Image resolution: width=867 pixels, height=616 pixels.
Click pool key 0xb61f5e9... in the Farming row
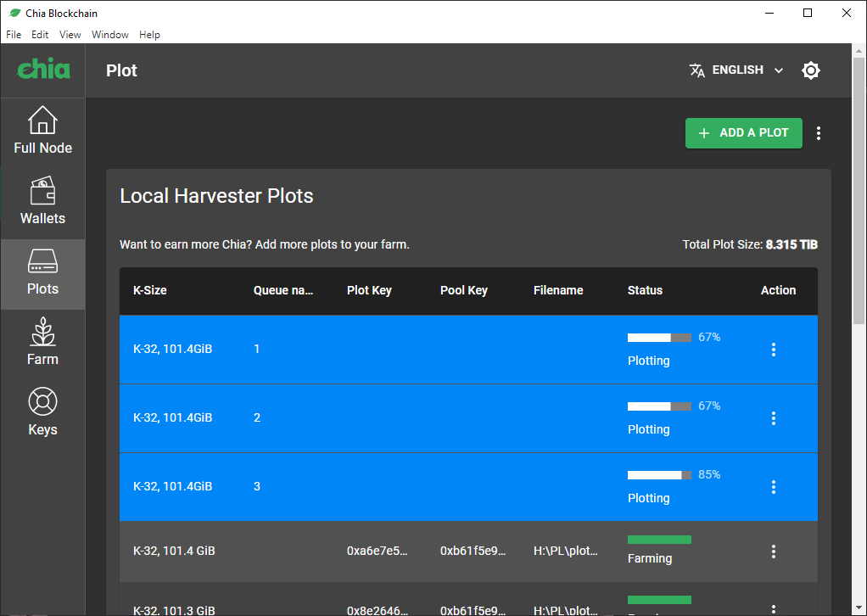(x=473, y=551)
